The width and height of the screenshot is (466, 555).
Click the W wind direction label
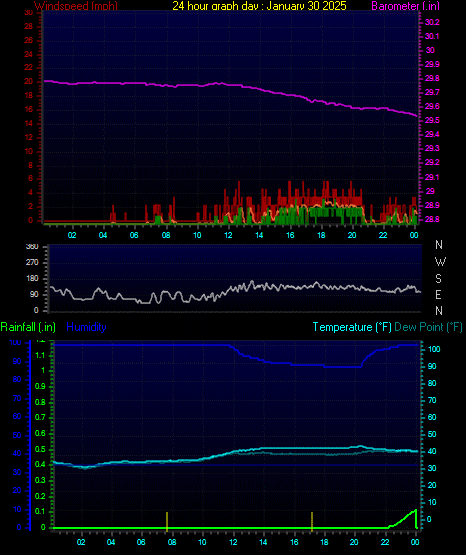click(440, 262)
